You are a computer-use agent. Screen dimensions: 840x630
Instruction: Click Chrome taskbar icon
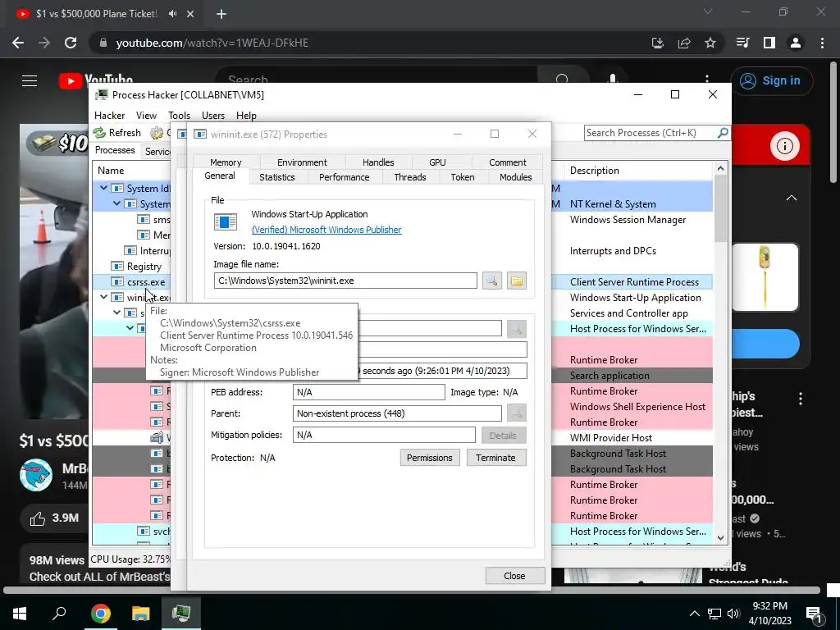[x=100, y=613]
